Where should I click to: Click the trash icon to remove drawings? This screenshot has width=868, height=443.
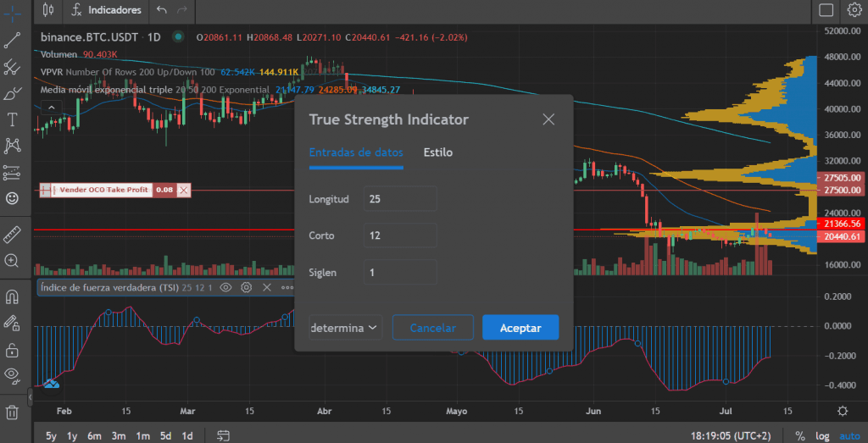pyautogui.click(x=12, y=413)
